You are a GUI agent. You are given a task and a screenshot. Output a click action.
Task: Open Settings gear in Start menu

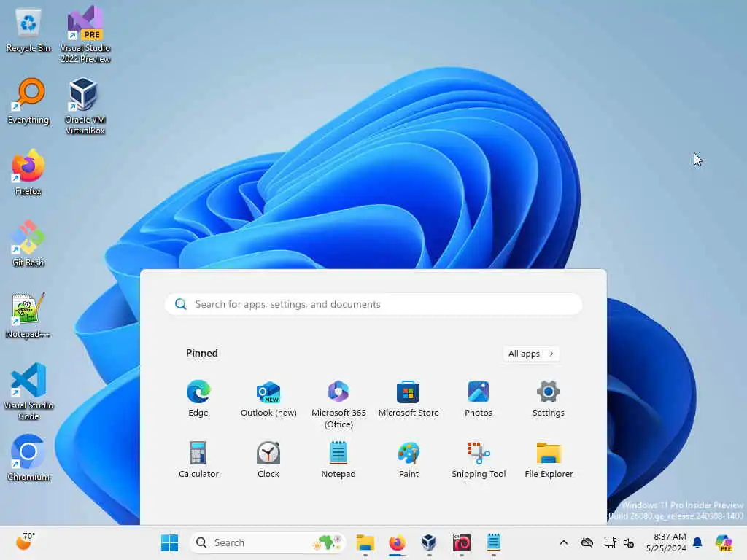point(549,399)
